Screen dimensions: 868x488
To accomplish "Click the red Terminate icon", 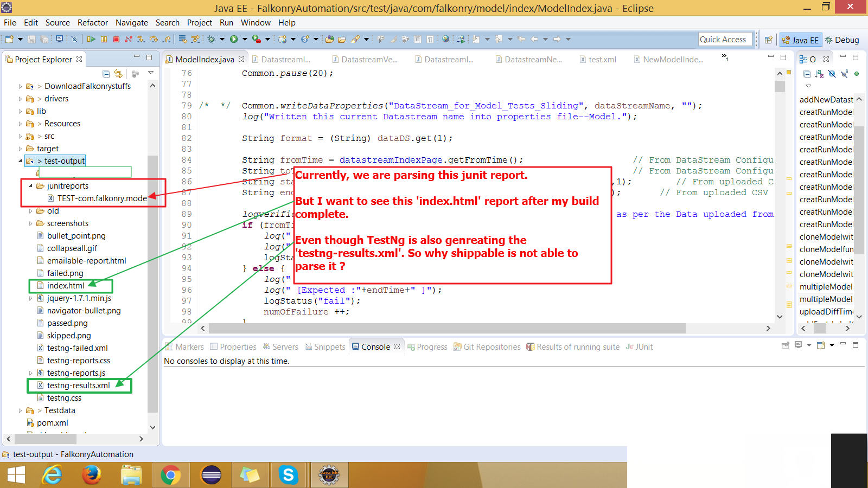I will (x=116, y=39).
